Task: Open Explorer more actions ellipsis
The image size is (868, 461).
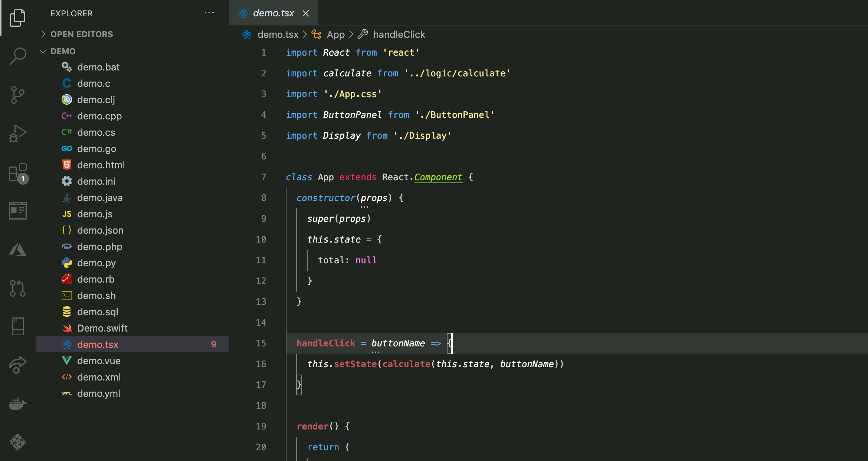Action: tap(209, 13)
